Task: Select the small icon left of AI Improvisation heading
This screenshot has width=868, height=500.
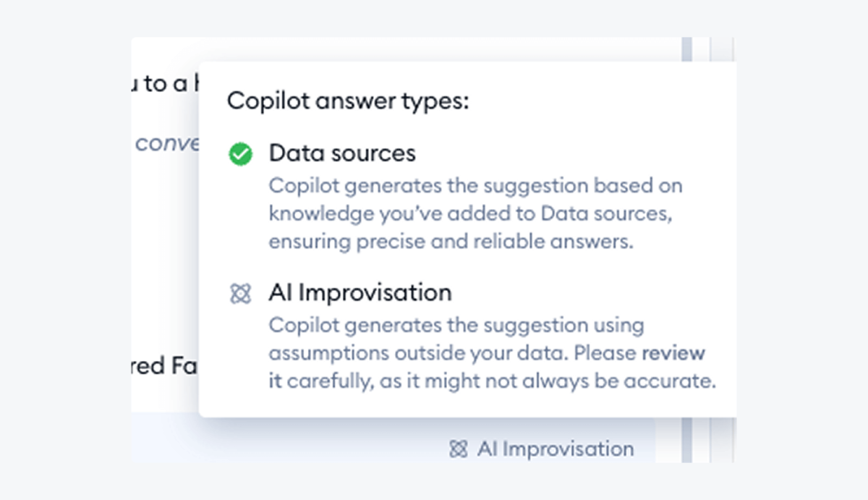Action: point(239,293)
